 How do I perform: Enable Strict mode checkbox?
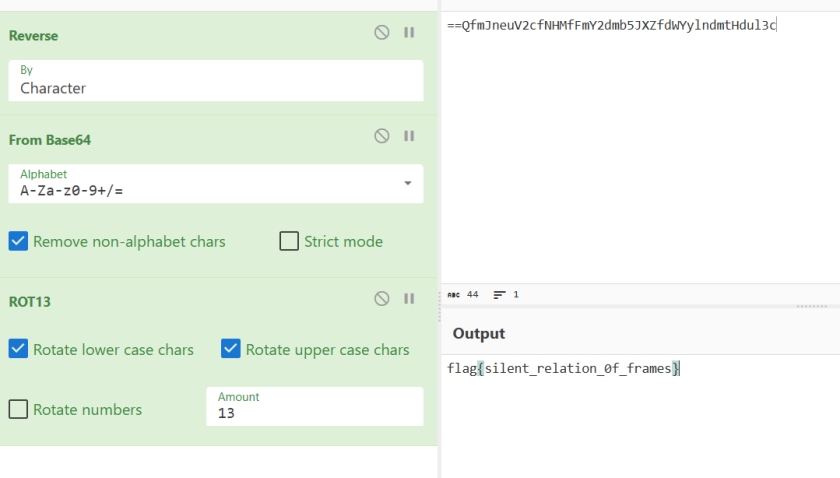[x=289, y=241]
